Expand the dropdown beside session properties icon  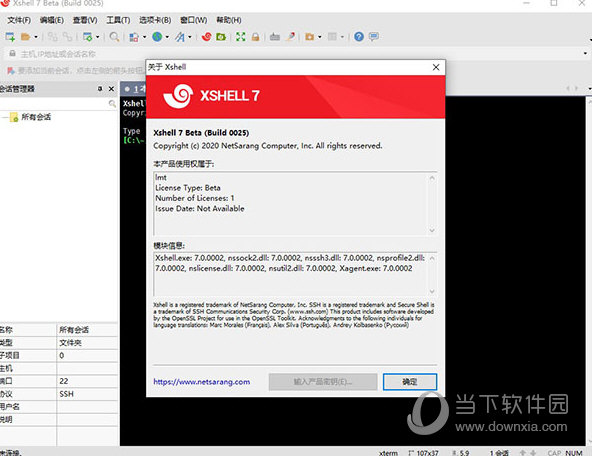(x=97, y=37)
